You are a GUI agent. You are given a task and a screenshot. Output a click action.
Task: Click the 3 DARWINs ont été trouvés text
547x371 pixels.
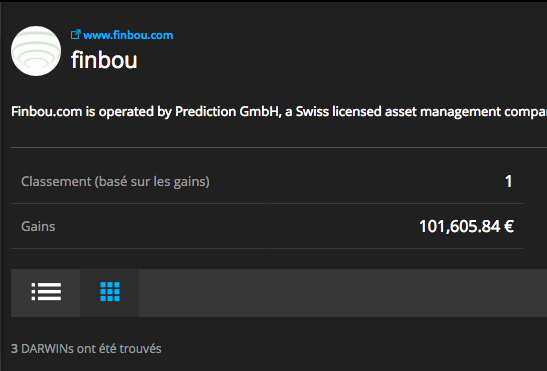(x=86, y=349)
